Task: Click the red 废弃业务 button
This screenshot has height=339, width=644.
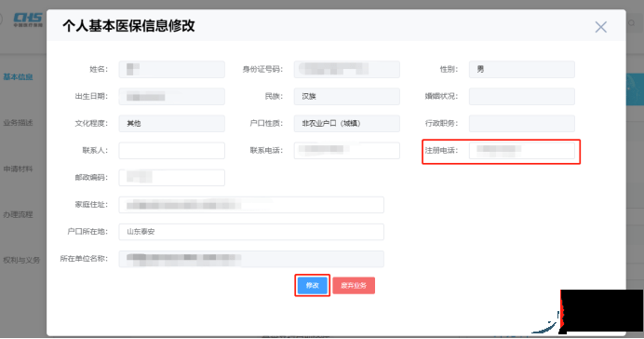Action: click(354, 285)
